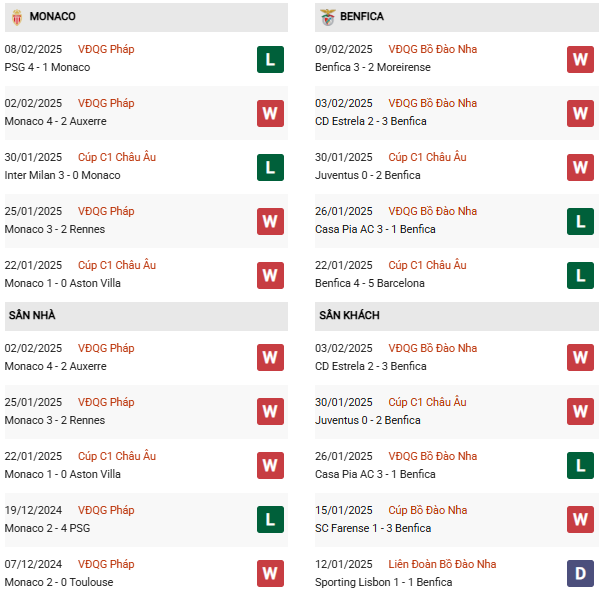This screenshot has height=593, width=600.
Task: Open the SÂN KHÁCH away matches section
Action: coord(349,316)
